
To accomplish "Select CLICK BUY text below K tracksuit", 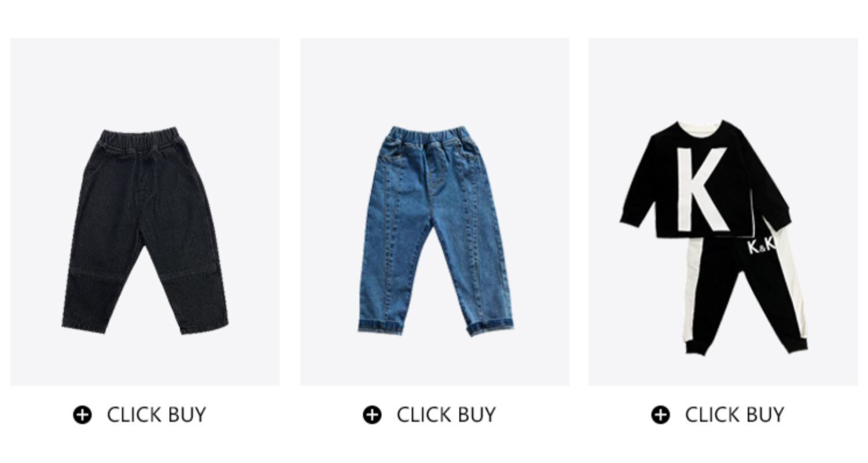I will pos(735,415).
